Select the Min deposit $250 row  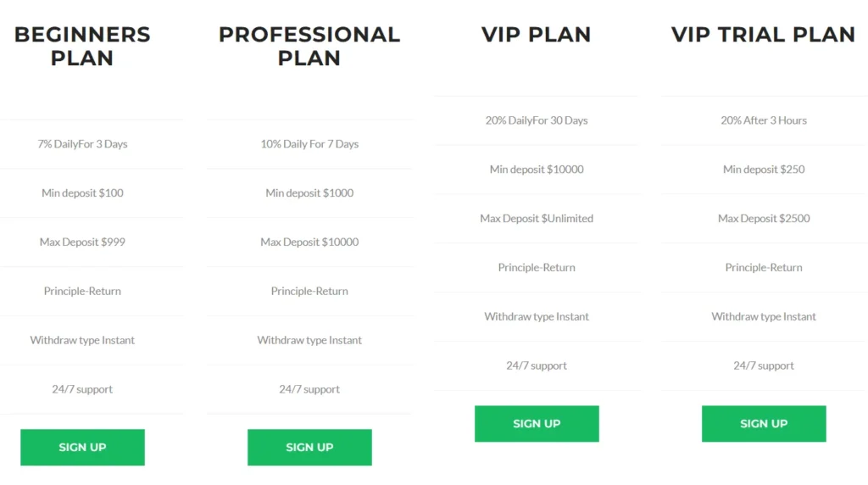click(764, 170)
